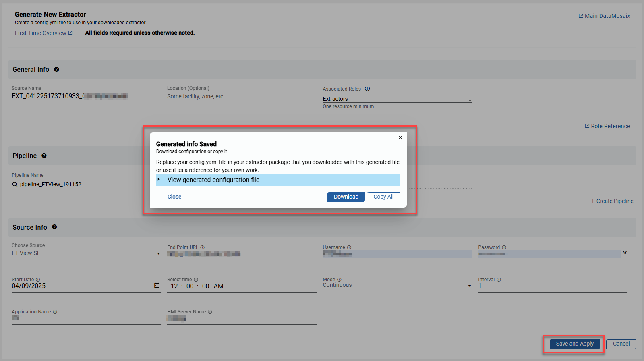Open the Mode dropdown
This screenshot has width=644, height=361.
point(470,286)
